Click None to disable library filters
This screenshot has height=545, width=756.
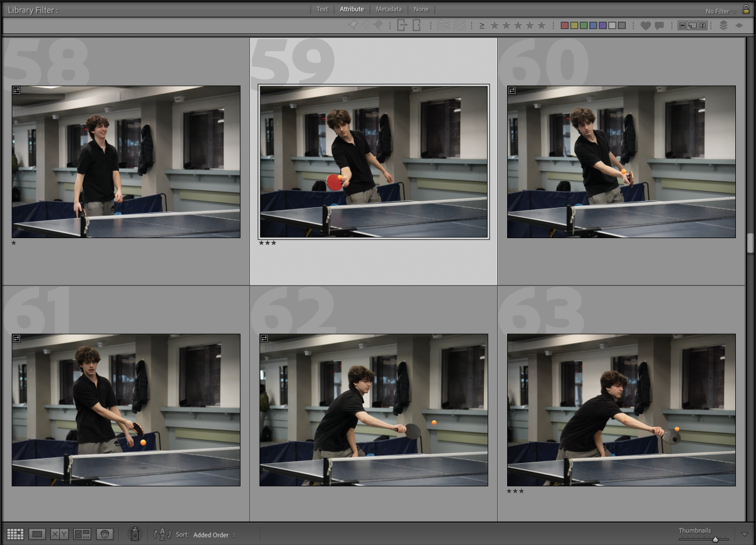pos(421,9)
